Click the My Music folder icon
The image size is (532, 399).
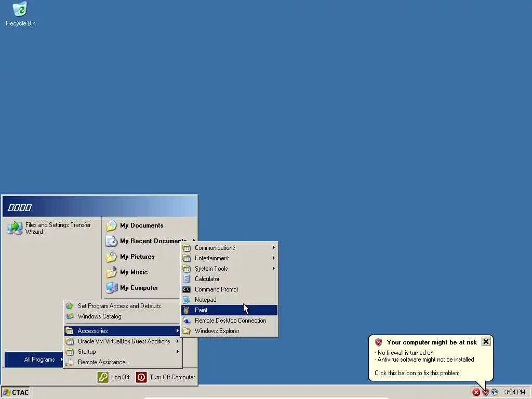coord(111,272)
